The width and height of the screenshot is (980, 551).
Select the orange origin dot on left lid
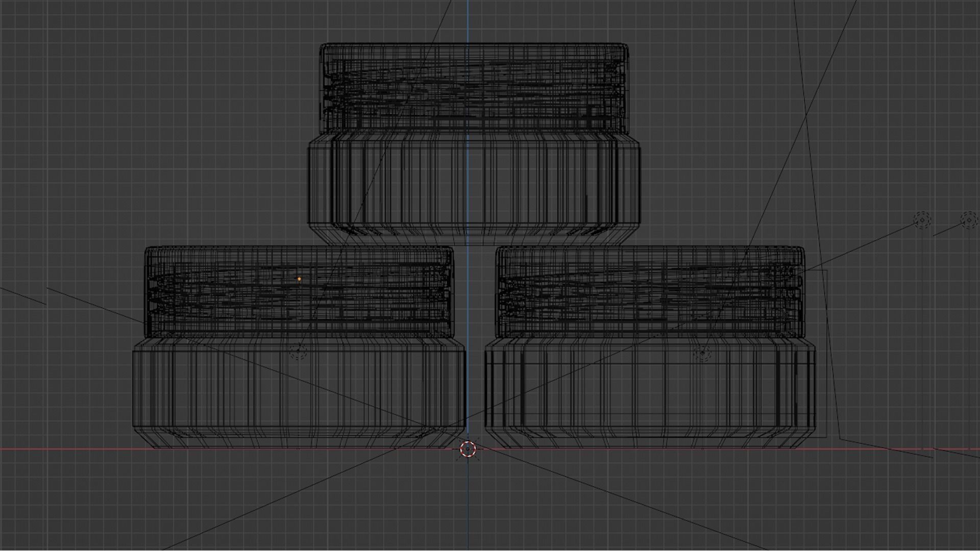tap(299, 279)
